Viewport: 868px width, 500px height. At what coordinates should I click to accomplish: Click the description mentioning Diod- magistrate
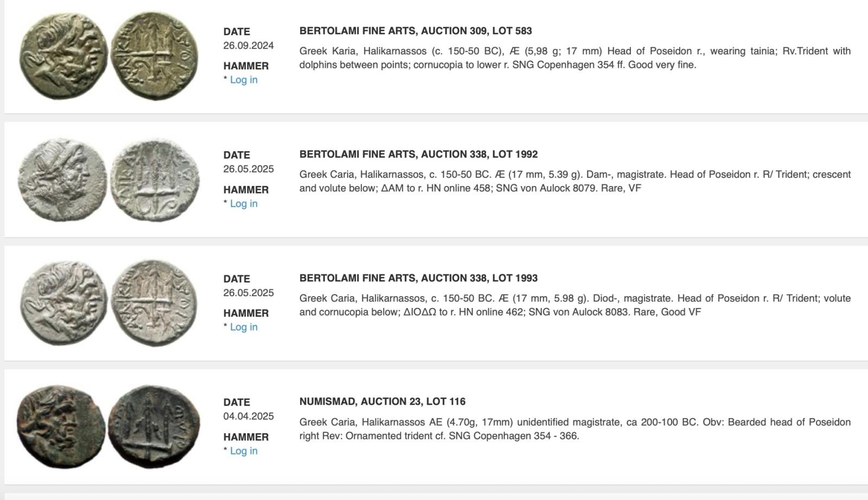575,305
